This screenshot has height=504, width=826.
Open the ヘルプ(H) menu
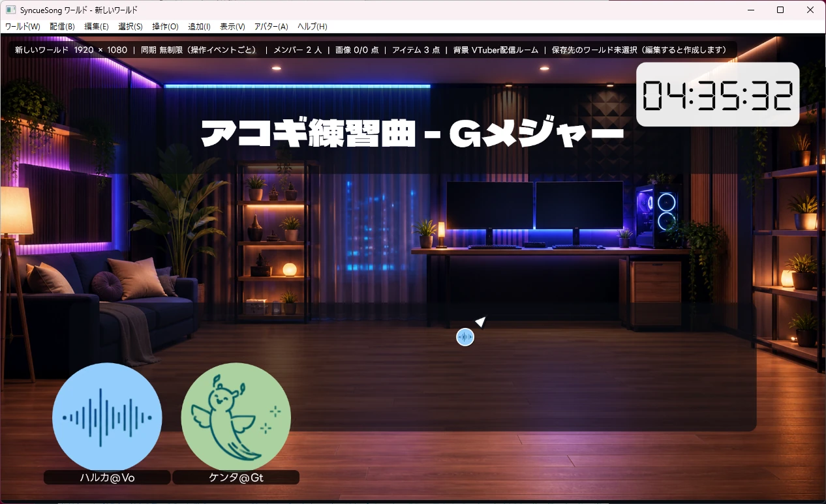click(x=313, y=27)
